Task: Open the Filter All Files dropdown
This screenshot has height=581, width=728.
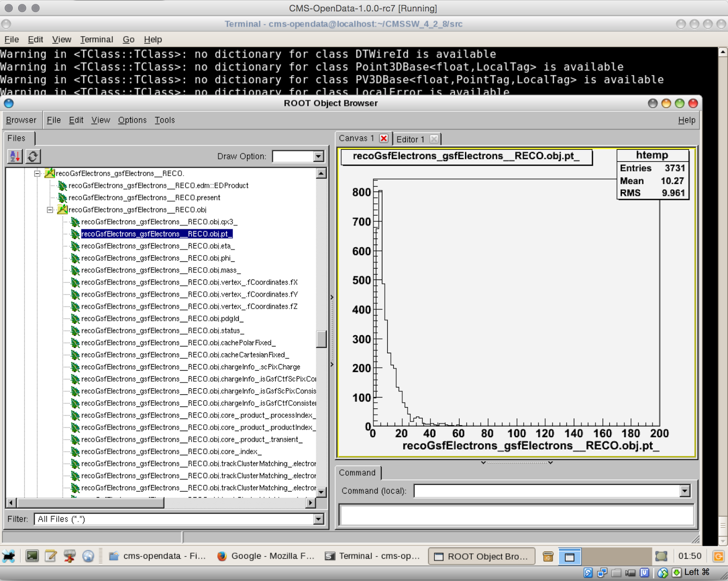Action: point(318,519)
